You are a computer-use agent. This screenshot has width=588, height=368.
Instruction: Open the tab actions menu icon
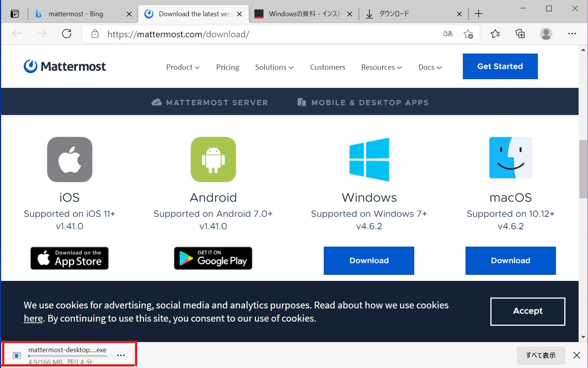15,14
